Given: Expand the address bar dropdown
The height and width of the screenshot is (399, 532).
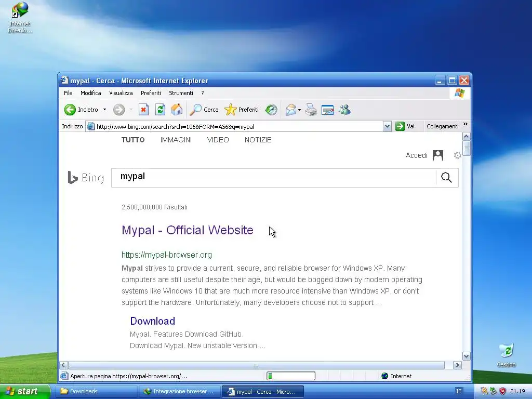Looking at the screenshot, I should click(387, 127).
